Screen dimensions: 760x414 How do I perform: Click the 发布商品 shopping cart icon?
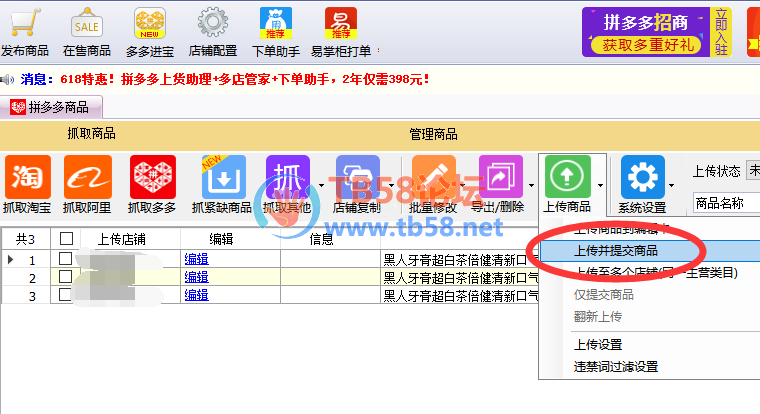tap(24, 24)
